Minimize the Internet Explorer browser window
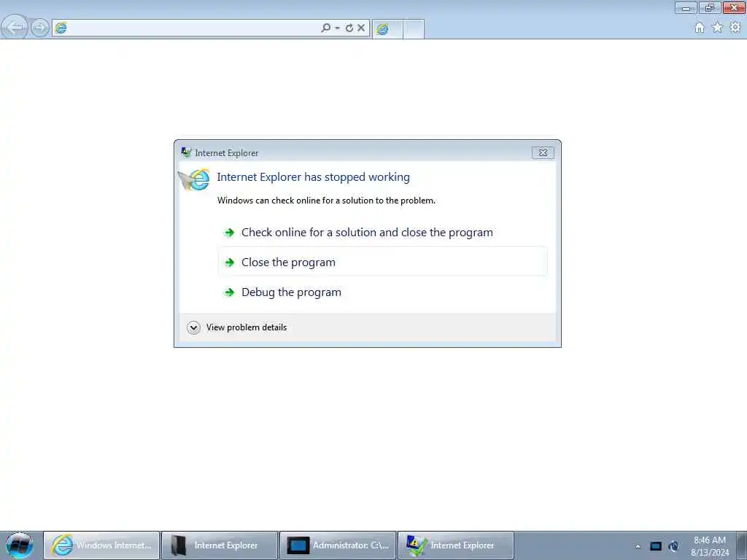 686,7
